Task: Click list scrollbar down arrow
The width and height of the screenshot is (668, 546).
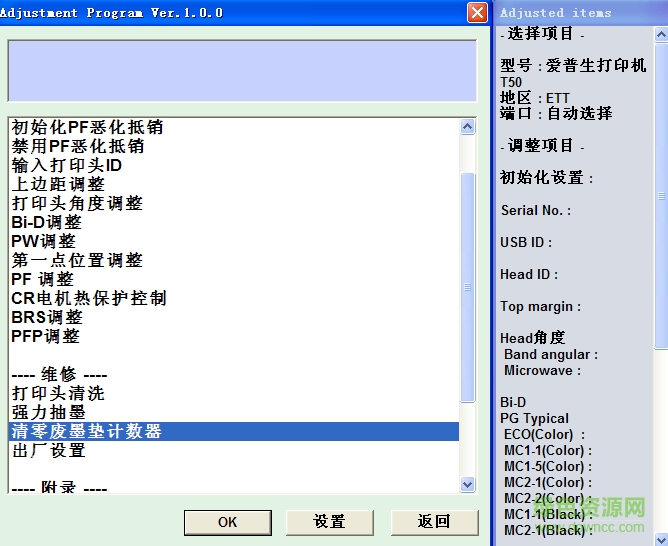Action: [467, 484]
